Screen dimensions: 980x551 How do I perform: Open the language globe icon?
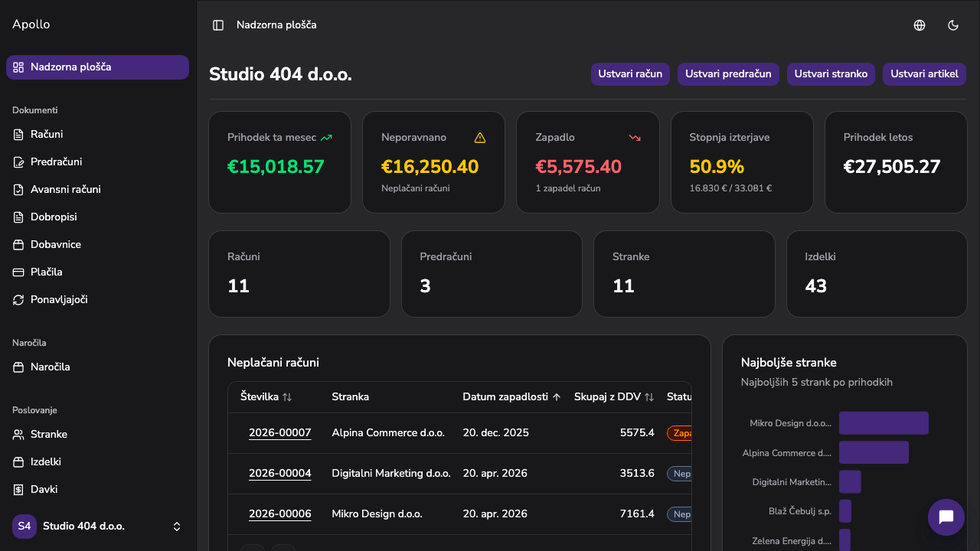click(920, 25)
